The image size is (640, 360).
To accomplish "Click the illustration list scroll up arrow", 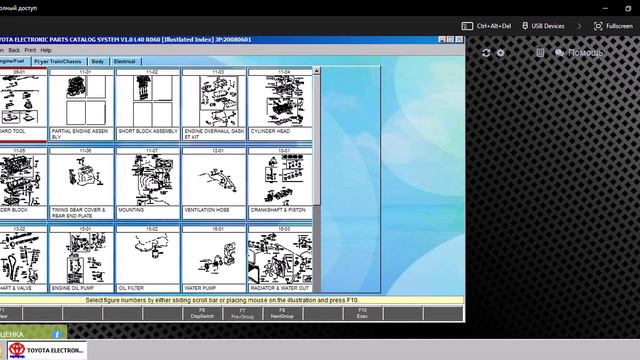I will click(317, 71).
